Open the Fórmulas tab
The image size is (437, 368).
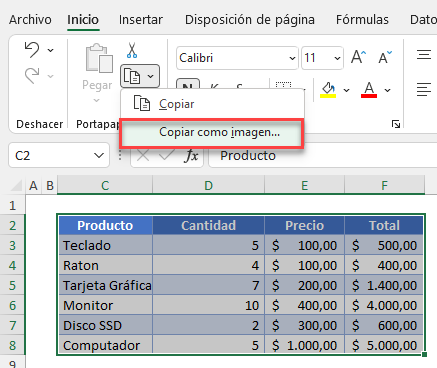362,20
